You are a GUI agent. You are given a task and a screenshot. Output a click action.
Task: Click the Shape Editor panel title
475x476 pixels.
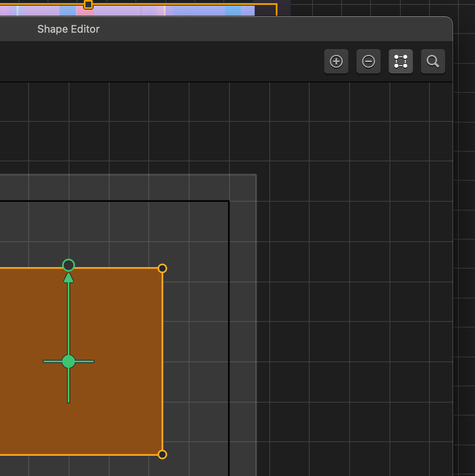68,29
